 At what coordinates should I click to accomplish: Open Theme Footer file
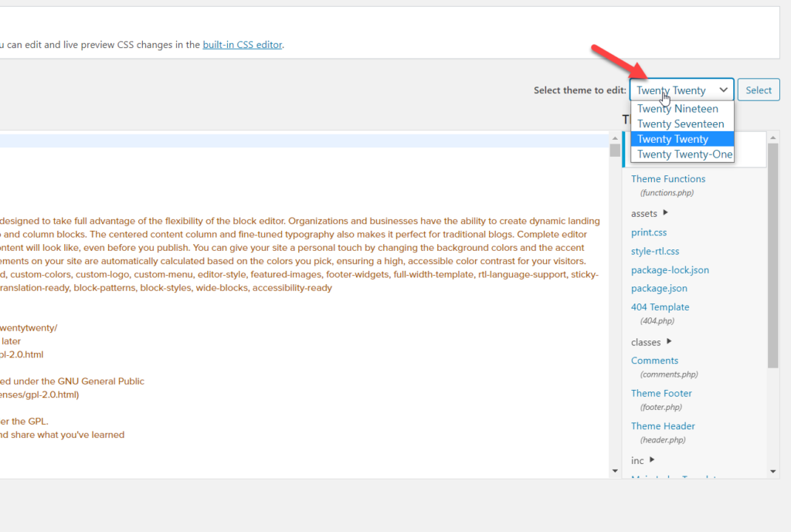click(x=661, y=393)
